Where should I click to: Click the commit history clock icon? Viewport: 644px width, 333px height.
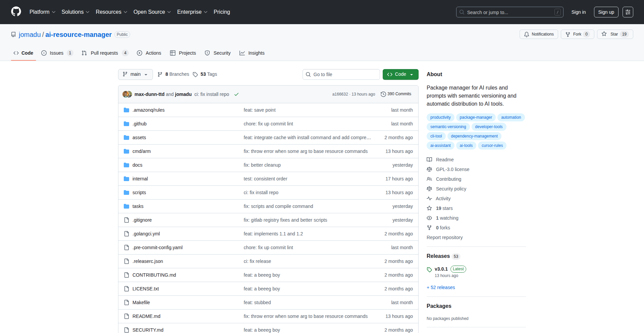pos(383,94)
